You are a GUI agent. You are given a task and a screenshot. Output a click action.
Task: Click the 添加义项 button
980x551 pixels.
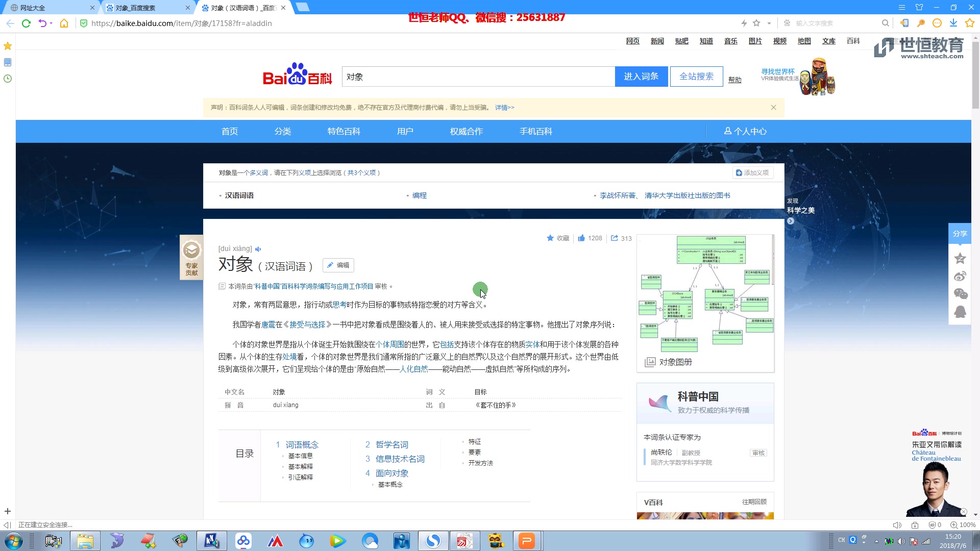(753, 173)
